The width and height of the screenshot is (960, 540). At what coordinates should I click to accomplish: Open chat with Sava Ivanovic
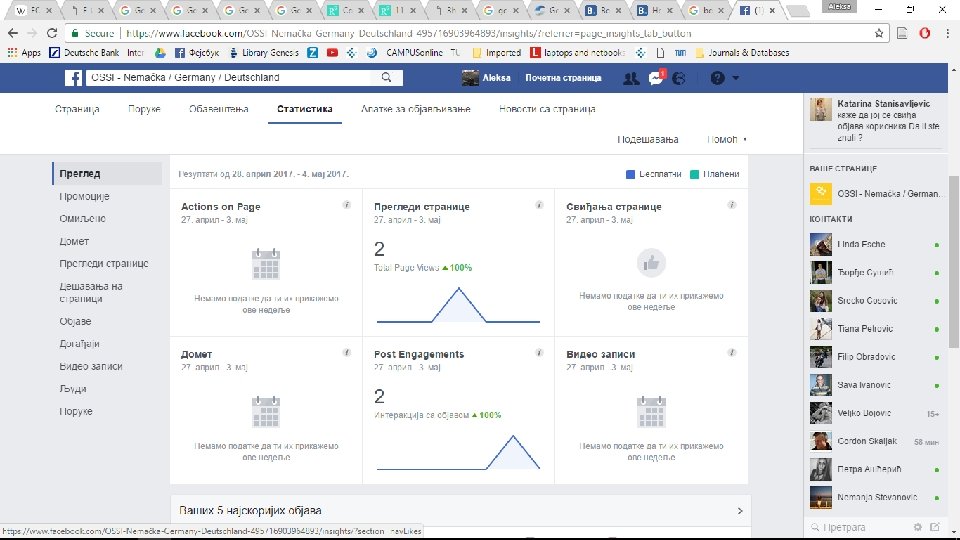(876, 385)
